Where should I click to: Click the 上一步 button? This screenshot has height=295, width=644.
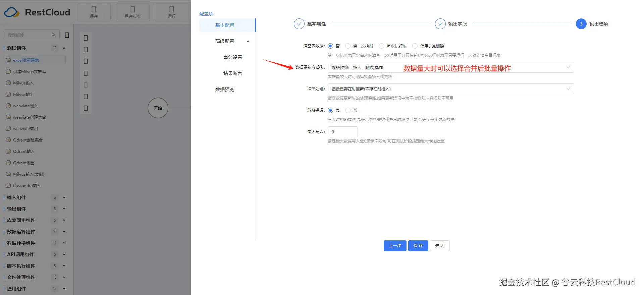[x=395, y=246]
